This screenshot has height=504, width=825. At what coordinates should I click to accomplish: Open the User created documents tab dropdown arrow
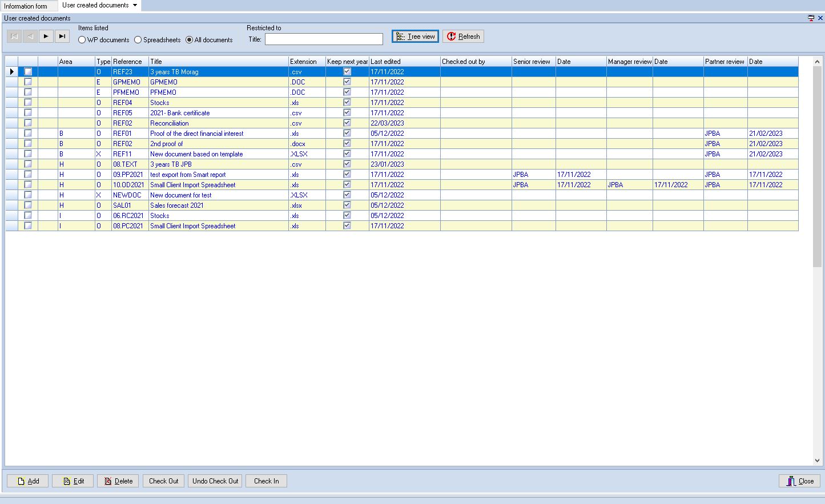(135, 5)
